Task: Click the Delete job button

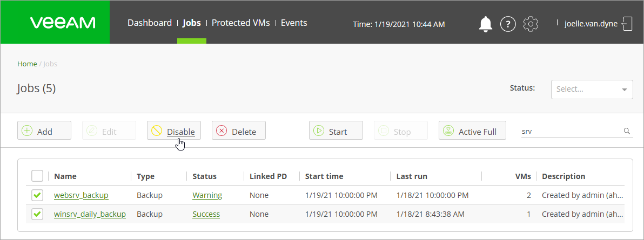Action: pyautogui.click(x=238, y=131)
